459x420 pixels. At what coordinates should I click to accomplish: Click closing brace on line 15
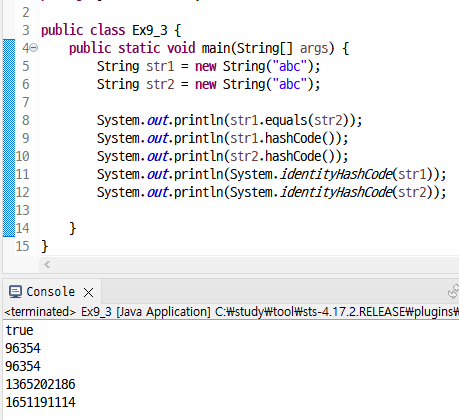pos(45,246)
